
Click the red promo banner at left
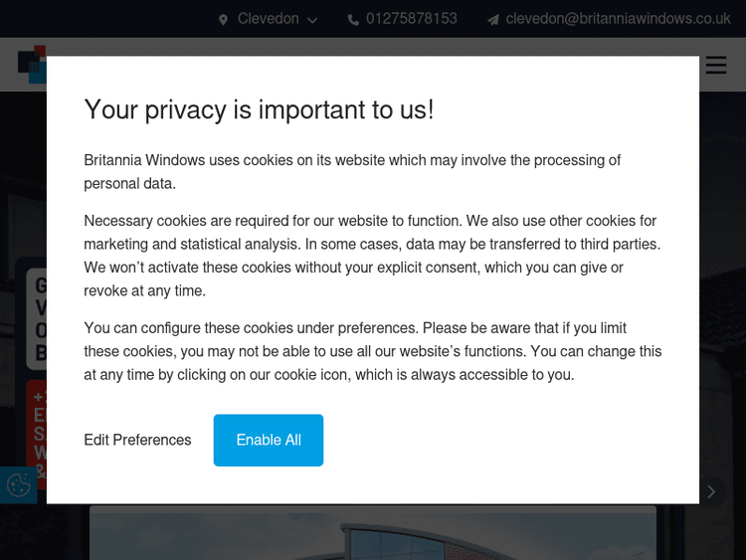(36, 428)
